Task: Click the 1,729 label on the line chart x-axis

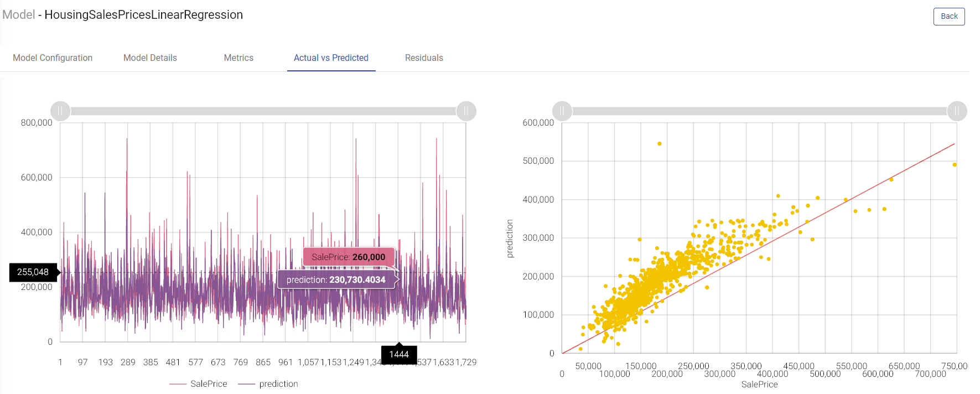Action: point(466,362)
